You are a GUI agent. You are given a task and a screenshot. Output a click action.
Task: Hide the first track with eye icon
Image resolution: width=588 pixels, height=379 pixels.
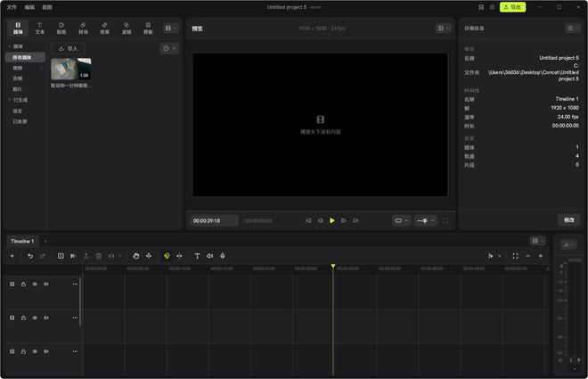coord(35,284)
